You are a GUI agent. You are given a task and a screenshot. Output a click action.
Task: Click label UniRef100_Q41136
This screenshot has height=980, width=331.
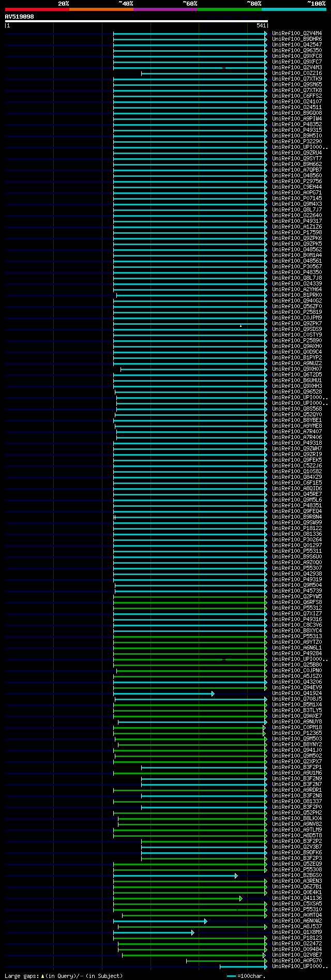point(297,898)
